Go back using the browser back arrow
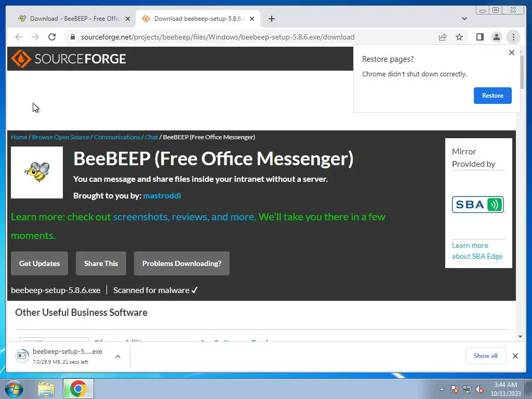532x399 pixels. [x=19, y=37]
